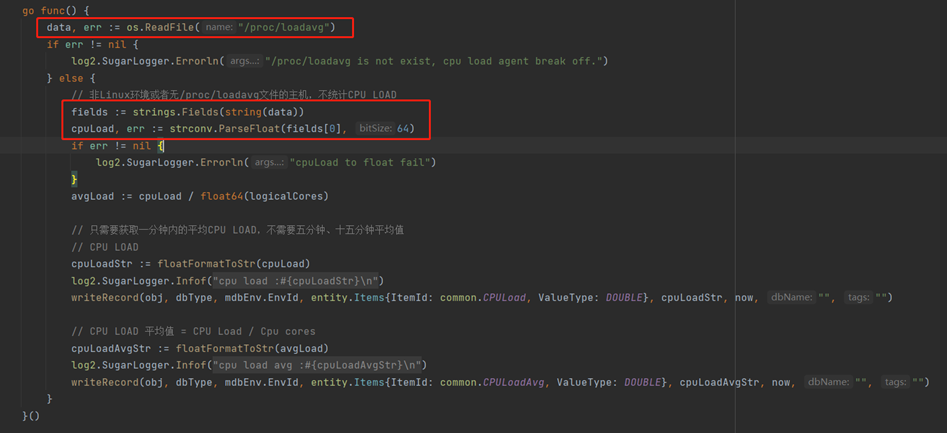Click "fields[0]" argument in ParseFloat
Image resolution: width=947 pixels, height=433 pixels.
click(315, 129)
